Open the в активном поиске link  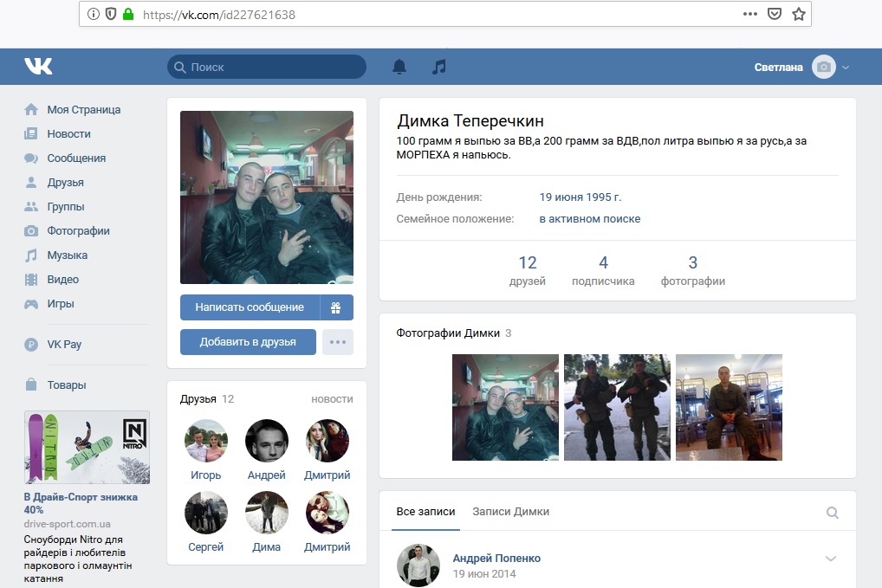tap(589, 219)
